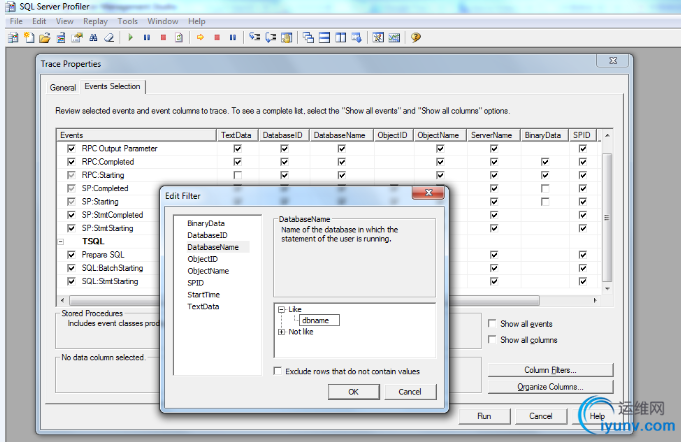Toggle the RPC:Completed BinaryData checkbox
This screenshot has height=442, width=681.
pos(545,162)
